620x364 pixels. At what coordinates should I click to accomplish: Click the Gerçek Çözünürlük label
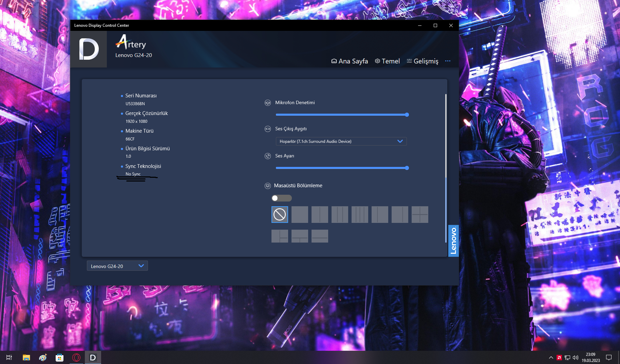[x=147, y=113]
